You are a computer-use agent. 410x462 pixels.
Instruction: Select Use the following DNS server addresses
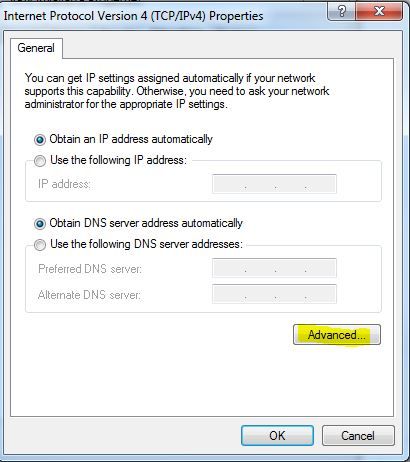(40, 245)
